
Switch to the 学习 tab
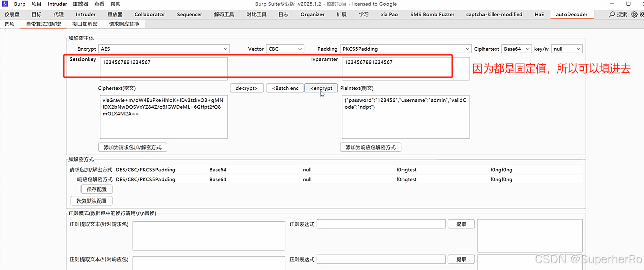pyautogui.click(x=364, y=15)
